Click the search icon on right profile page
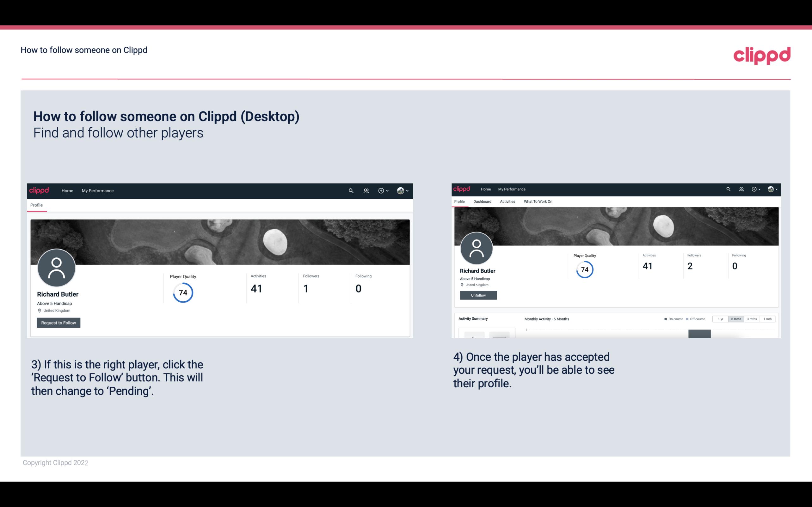 pos(729,189)
